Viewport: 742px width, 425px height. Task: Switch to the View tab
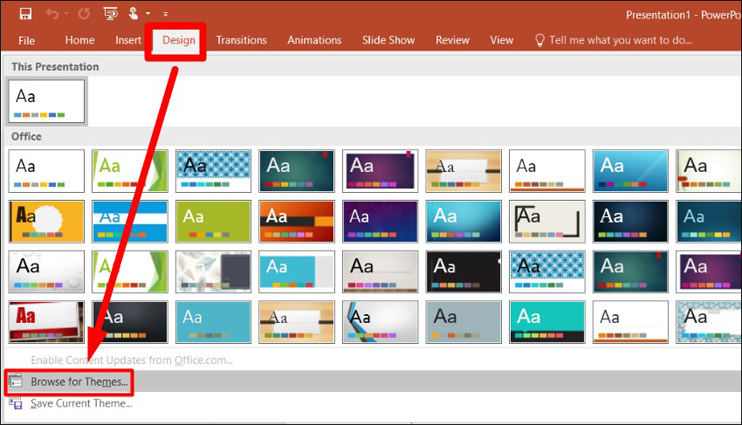tap(502, 40)
